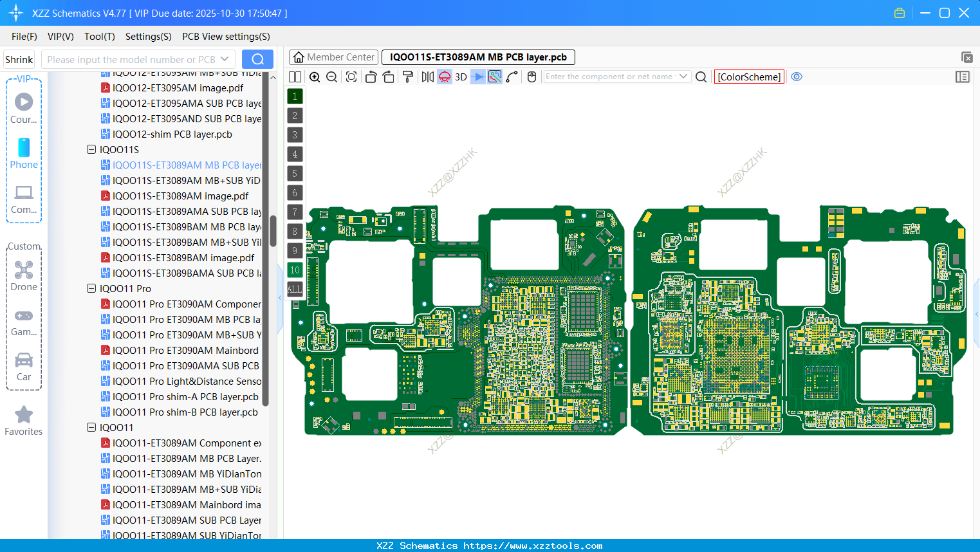Select the Zoom Out tool
Viewport: 980px width, 552px height.
331,77
